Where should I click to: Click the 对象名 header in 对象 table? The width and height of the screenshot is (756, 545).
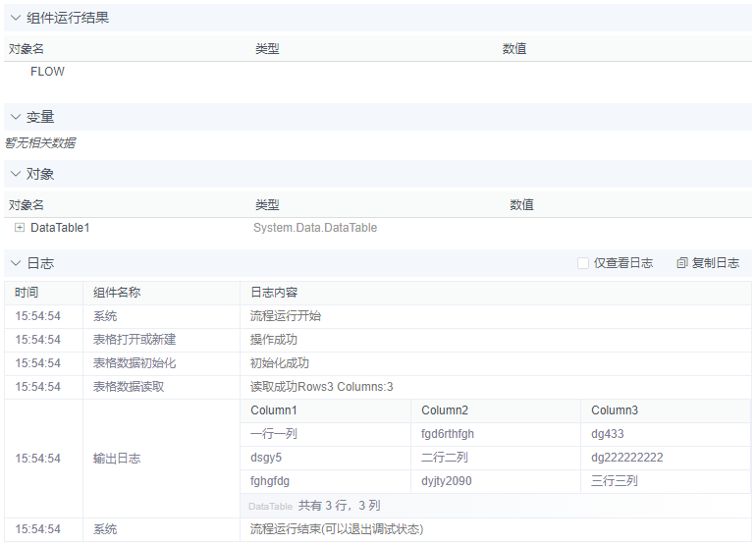(x=27, y=205)
